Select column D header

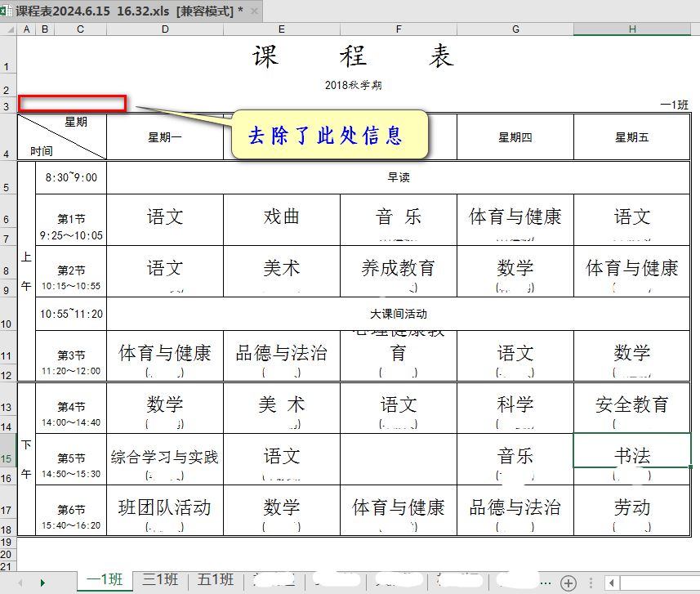click(165, 29)
